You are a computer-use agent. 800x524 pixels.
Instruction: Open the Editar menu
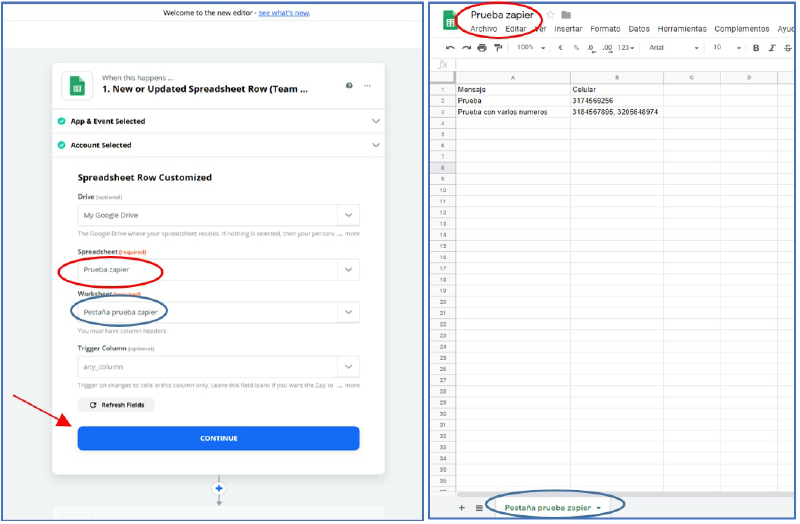[515, 29]
